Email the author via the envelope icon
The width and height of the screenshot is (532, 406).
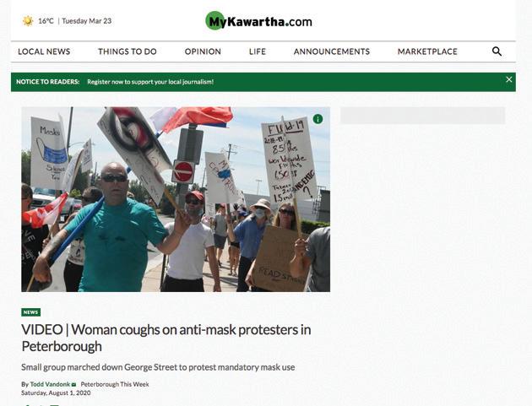(x=74, y=385)
